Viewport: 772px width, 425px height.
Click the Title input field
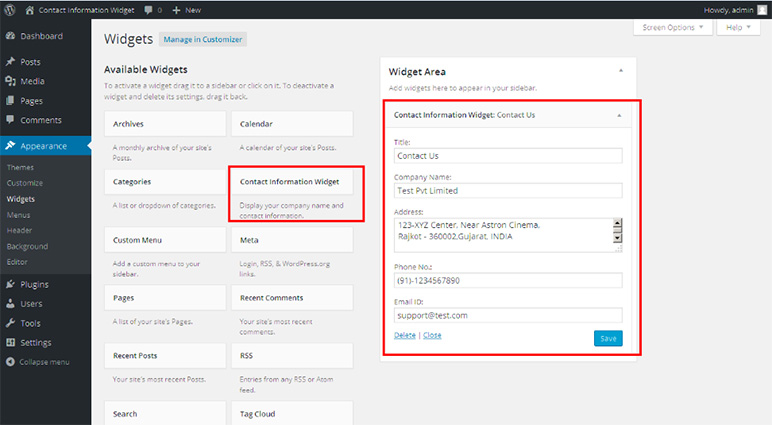(508, 156)
